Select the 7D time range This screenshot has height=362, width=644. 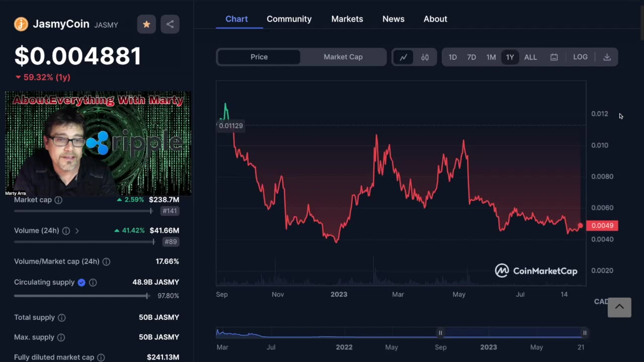point(471,57)
